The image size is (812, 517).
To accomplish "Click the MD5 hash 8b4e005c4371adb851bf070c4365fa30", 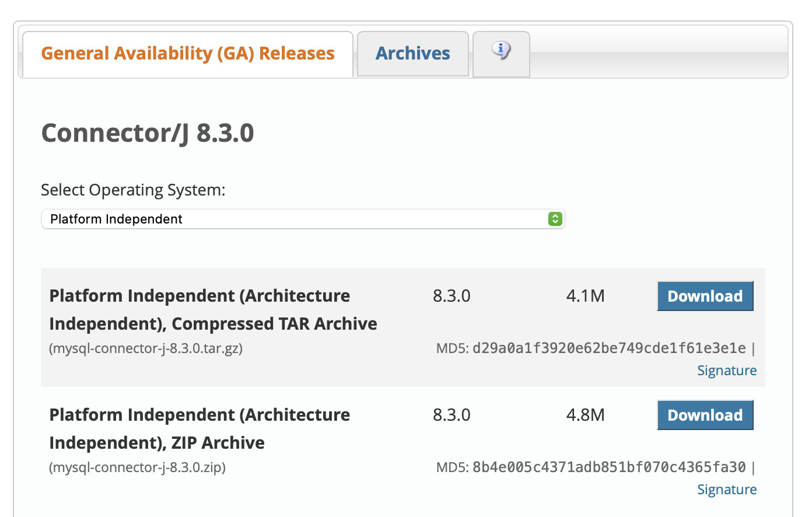I will coord(609,467).
